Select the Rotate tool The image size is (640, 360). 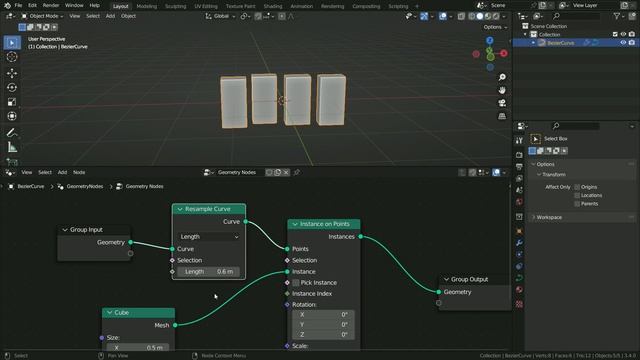pos(12,87)
